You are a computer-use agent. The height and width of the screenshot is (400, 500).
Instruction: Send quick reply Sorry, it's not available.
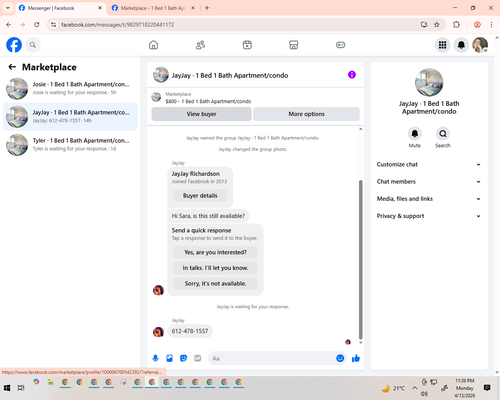coord(215,284)
